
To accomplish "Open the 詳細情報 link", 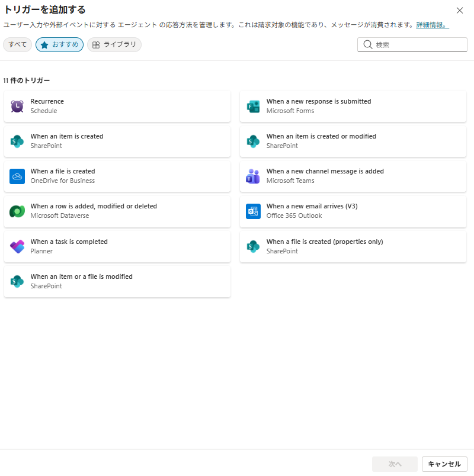I will click(x=433, y=25).
